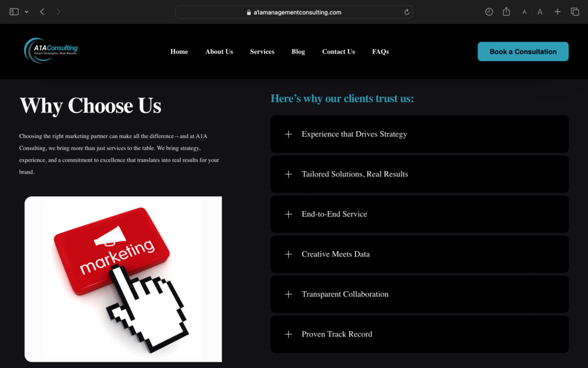Open the sidebar options dropdown arrow
Screen dimensions: 588x368
coord(26,12)
